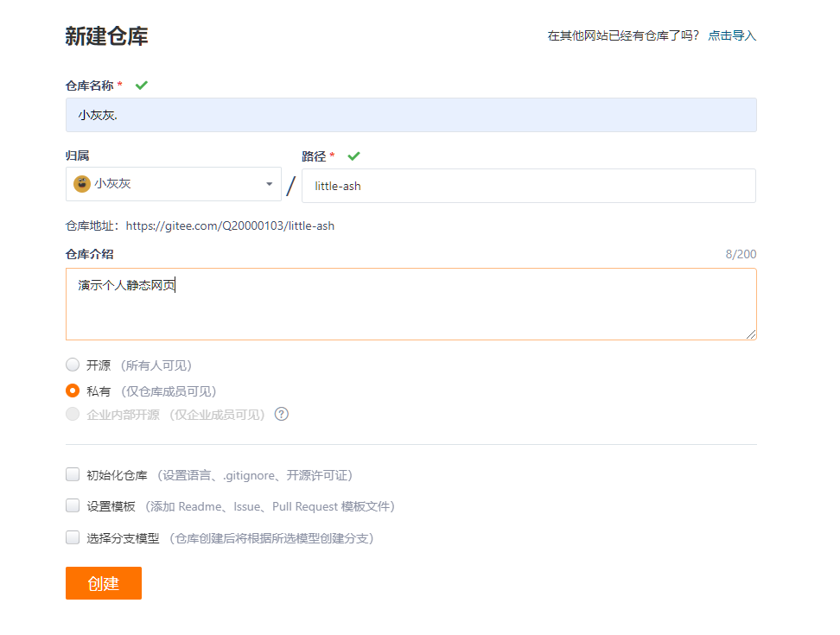This screenshot has height=635, width=840.
Task: Click the resize handle of the description box
Action: 752,335
